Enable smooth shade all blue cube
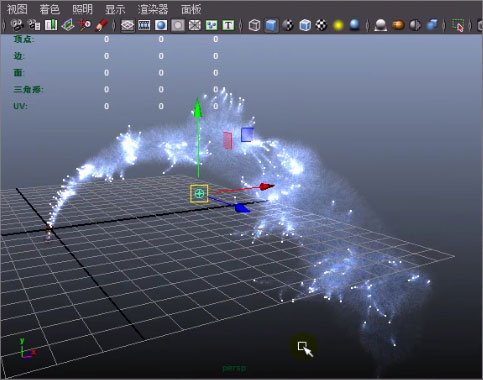The image size is (483, 380). (271, 25)
